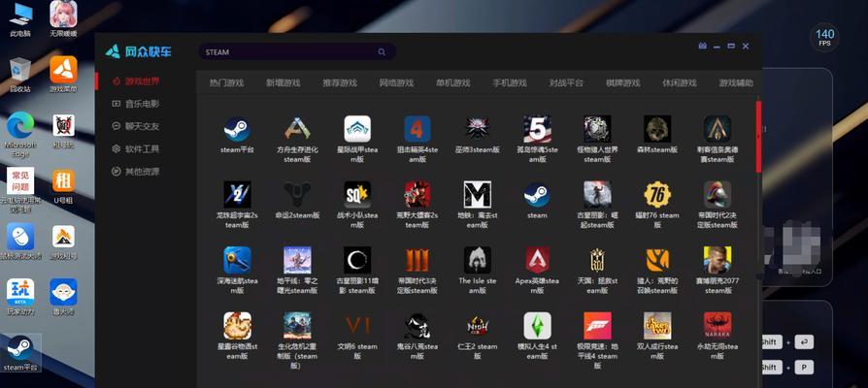The width and height of the screenshot is (868, 388).
Task: Open 文明6 steam版 game icon
Action: click(x=357, y=326)
